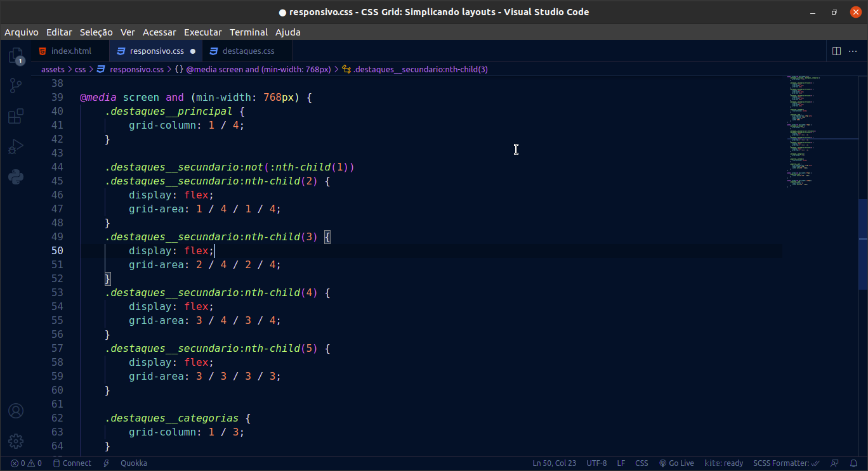
Task: Switch to the destaques.css tab
Action: pos(248,51)
